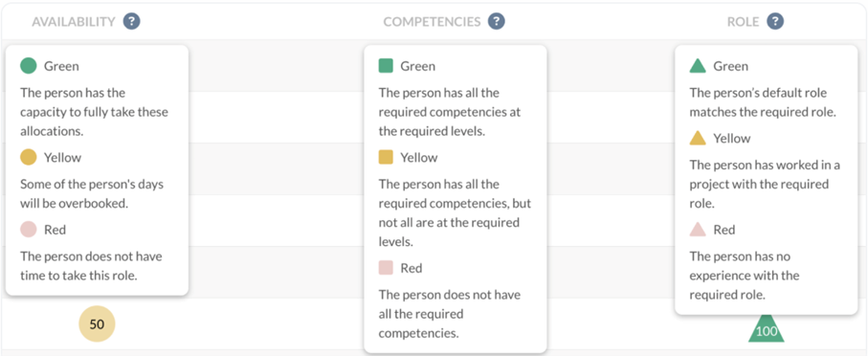Click the ROLE column header
Image resolution: width=868 pixels, height=356 pixels.
[744, 22]
